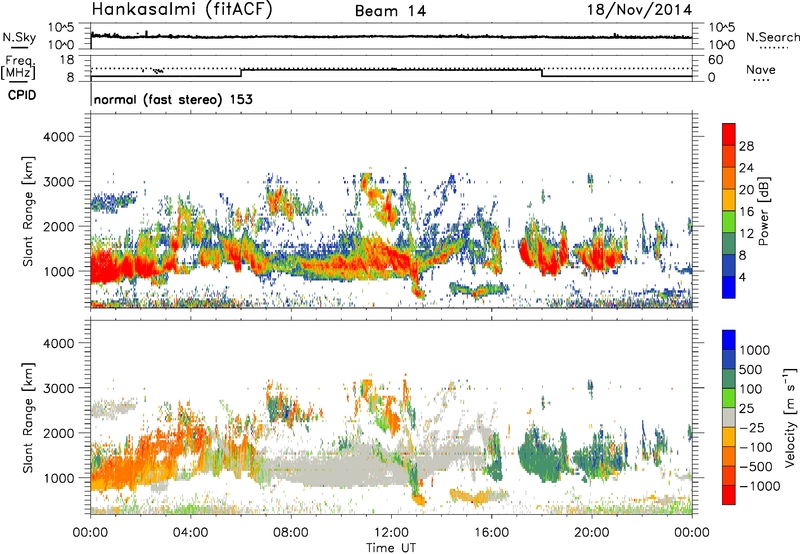Click the 25 value on Velocity colorbar
This screenshot has height=554, width=800.
(x=747, y=408)
